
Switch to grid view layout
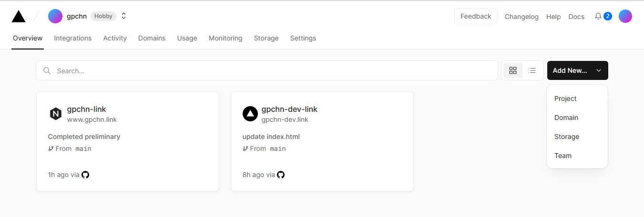513,70
